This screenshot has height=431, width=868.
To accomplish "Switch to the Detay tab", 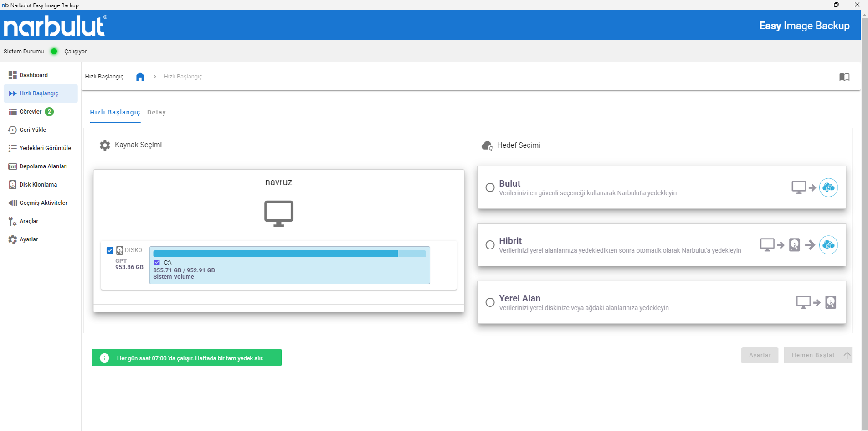I will 156,113.
